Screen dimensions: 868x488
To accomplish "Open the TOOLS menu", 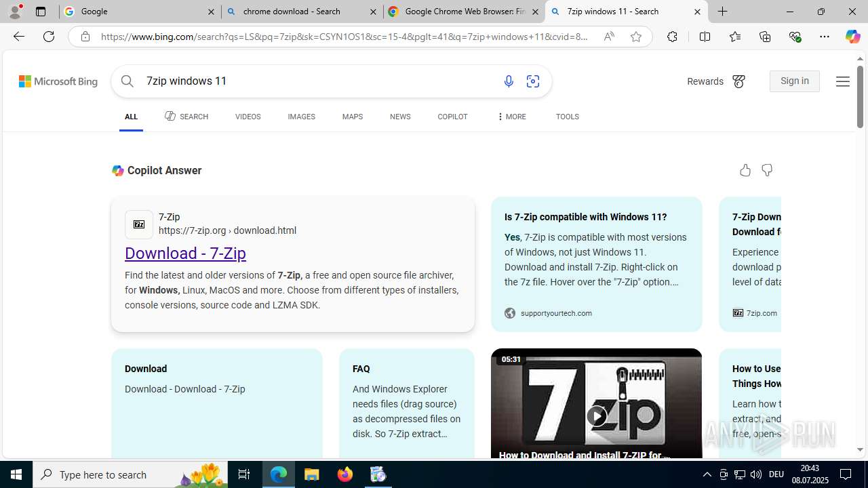I will pyautogui.click(x=567, y=117).
